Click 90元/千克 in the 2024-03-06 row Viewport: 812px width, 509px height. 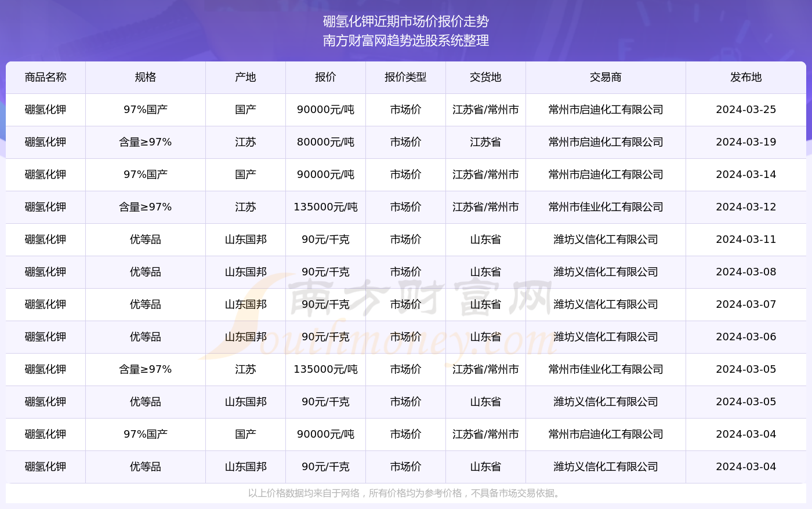[x=325, y=337]
